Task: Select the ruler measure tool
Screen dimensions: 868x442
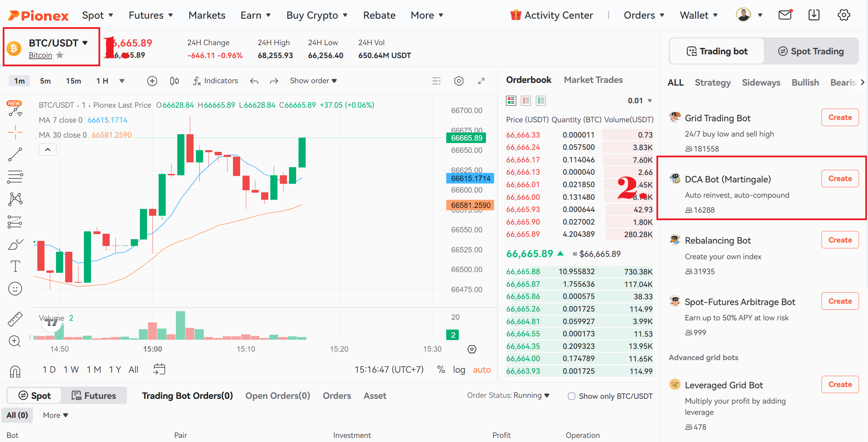Action: pyautogui.click(x=15, y=319)
